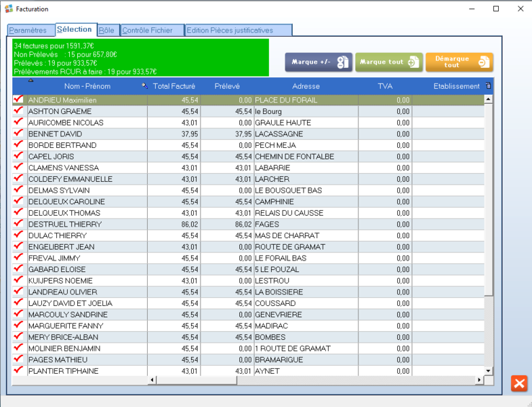
Task: Unmark the PAGES MATHIEU invoice row
Action: tap(18, 360)
